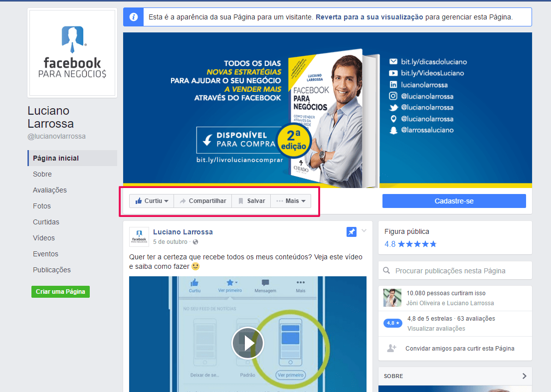Open the cover photo banner

point(328,110)
